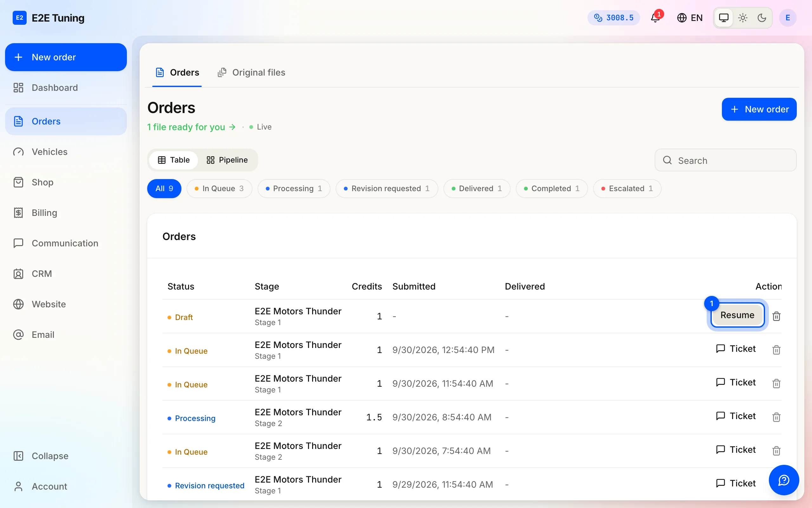Select Table view
This screenshot has height=508, width=812.
tap(174, 160)
